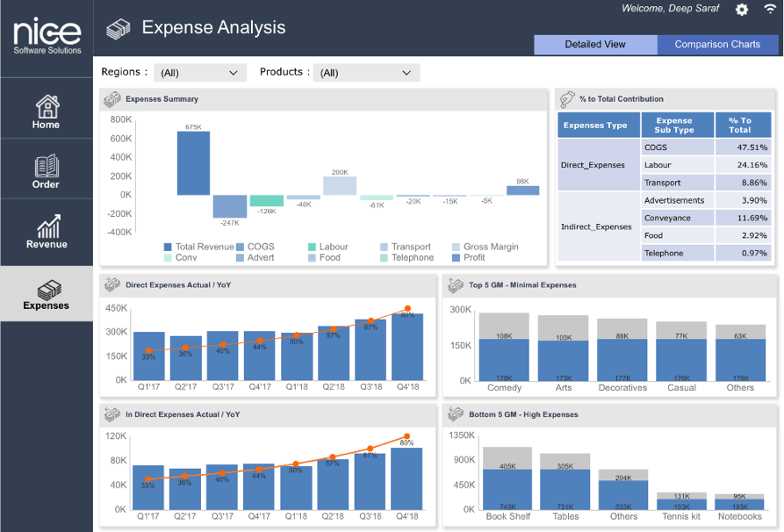The height and width of the screenshot is (532, 784).
Task: Open Order via the book icon
Action: (x=46, y=166)
